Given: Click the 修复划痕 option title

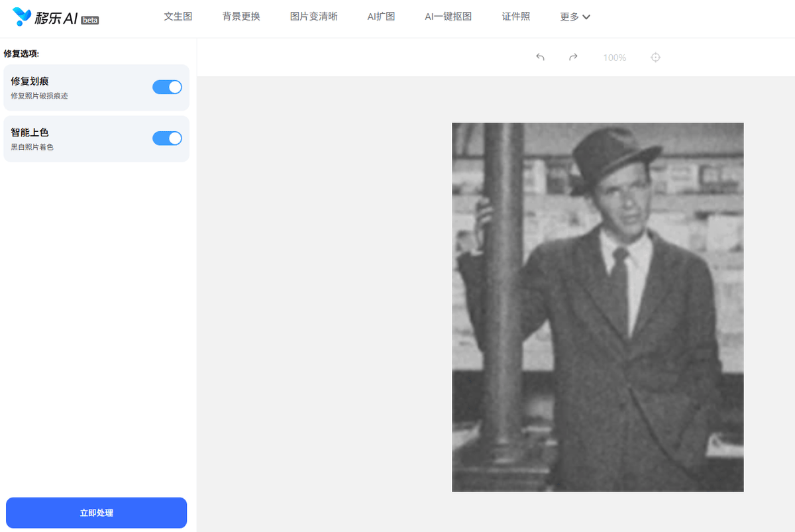Looking at the screenshot, I should click(x=30, y=81).
